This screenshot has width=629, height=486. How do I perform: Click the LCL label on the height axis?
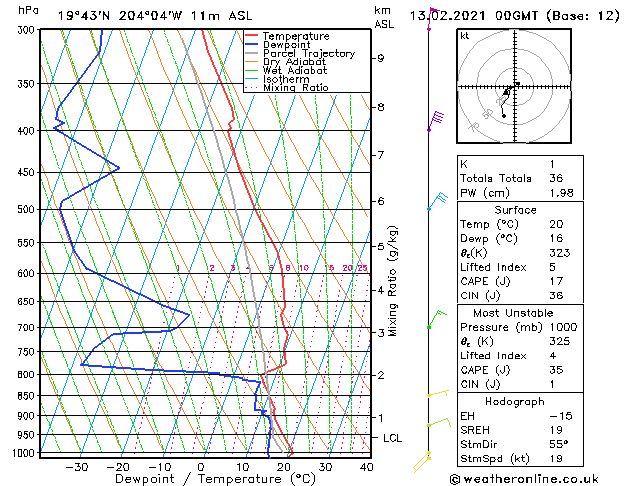[392, 438]
